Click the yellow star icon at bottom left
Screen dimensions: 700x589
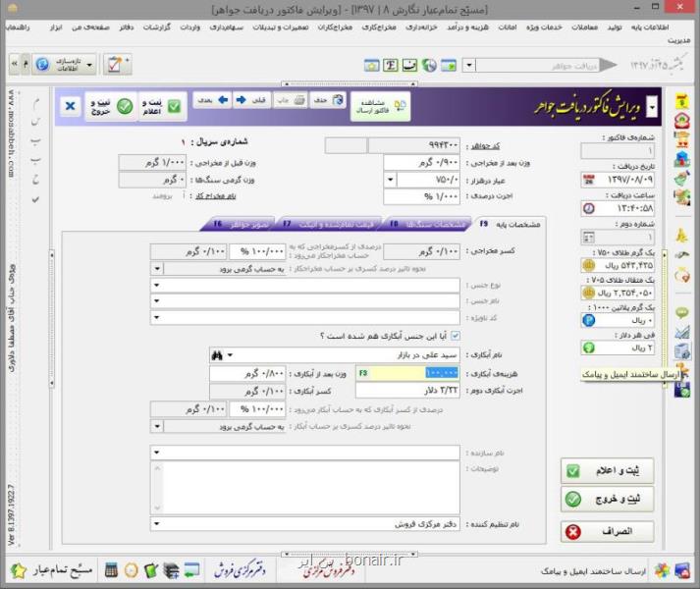pos(19,570)
